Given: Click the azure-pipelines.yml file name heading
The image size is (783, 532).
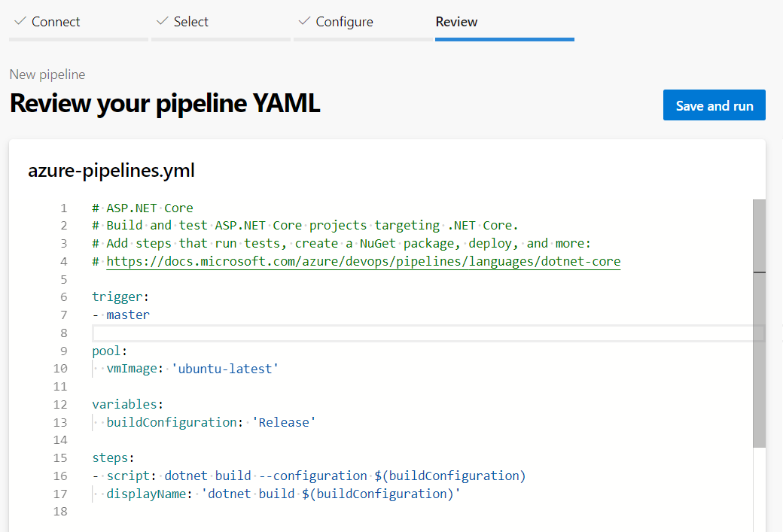Looking at the screenshot, I should click(111, 171).
